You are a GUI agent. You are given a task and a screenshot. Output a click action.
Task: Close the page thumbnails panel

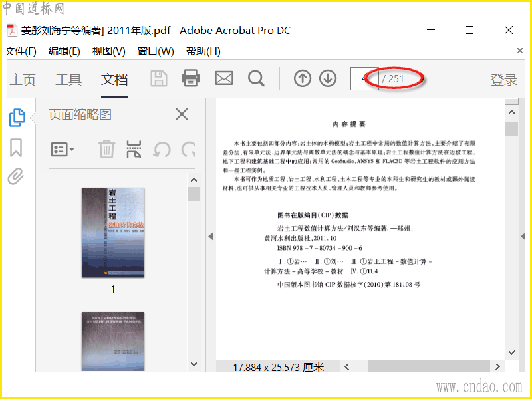click(182, 114)
